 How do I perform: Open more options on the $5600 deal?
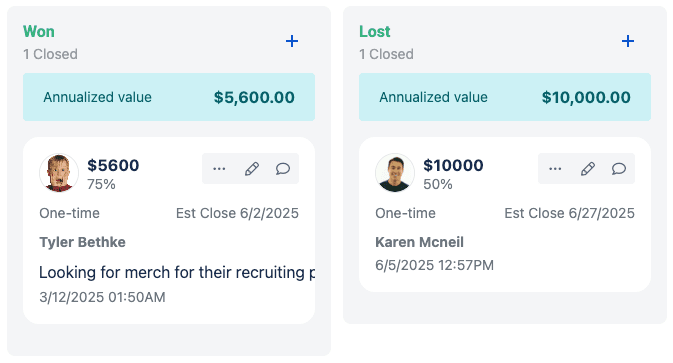tap(219, 169)
